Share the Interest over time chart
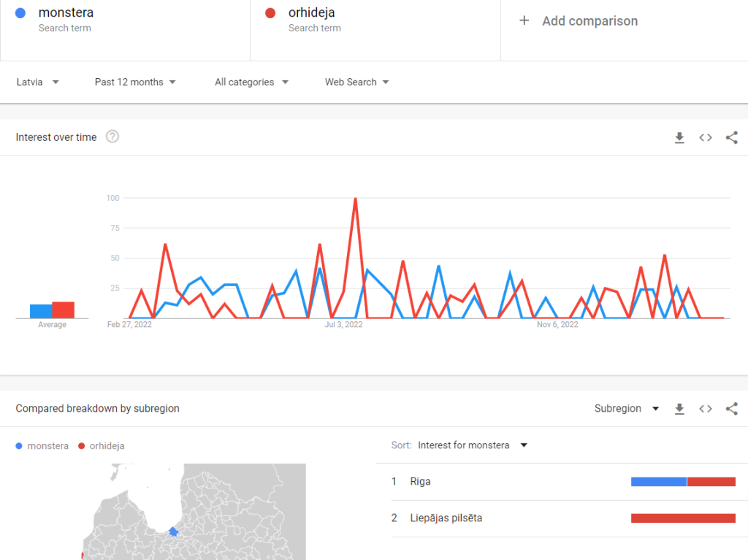This screenshot has width=748, height=560. pyautogui.click(x=731, y=138)
